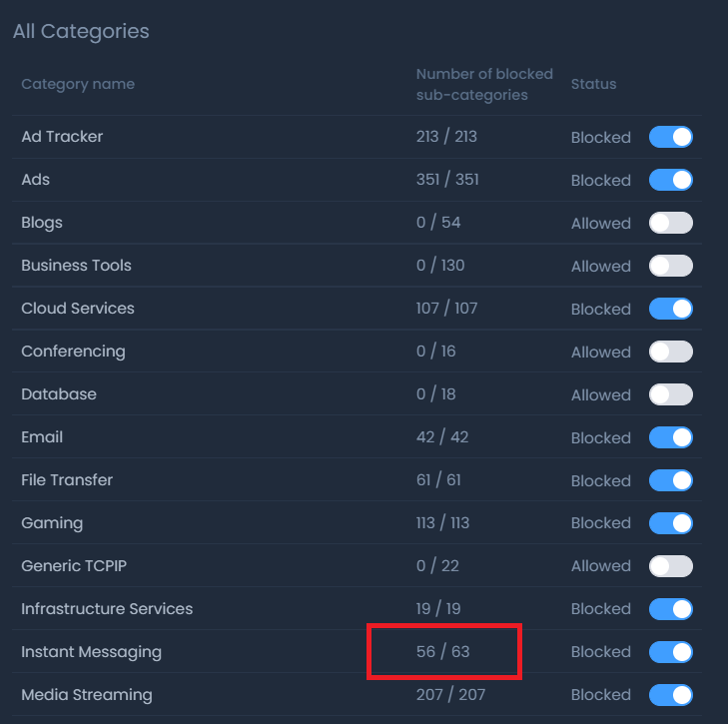Screen dimensions: 728x724
Task: Select the 56 / 63 sub-categories count
Action: [x=442, y=652]
